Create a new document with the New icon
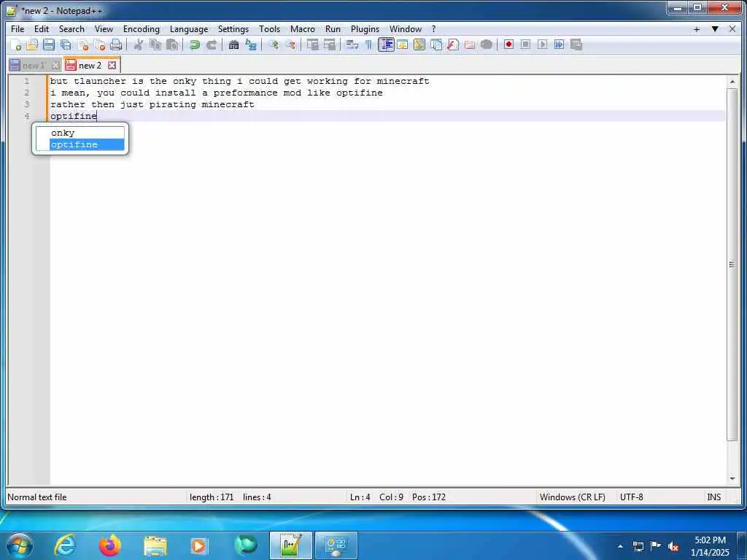The width and height of the screenshot is (747, 560). click(x=15, y=44)
